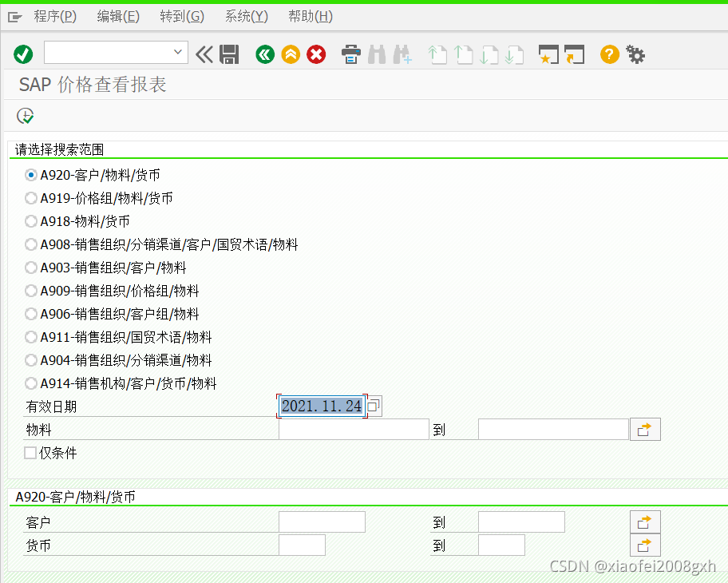Enable the 仅条件 checkbox
This screenshot has width=728, height=583.
click(30, 453)
